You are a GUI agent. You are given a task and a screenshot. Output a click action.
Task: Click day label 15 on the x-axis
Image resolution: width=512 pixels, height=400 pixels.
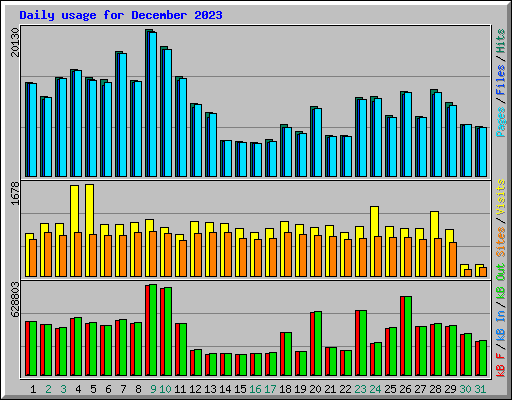point(240,389)
